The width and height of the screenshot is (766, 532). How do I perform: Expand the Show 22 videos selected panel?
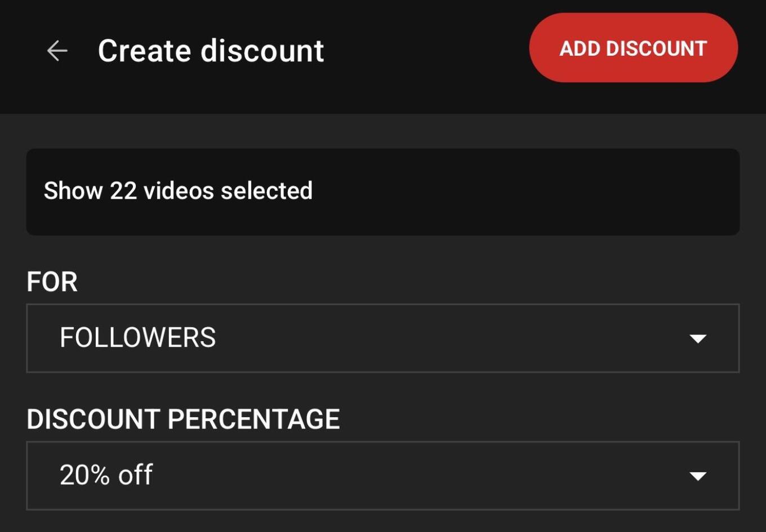click(x=382, y=191)
